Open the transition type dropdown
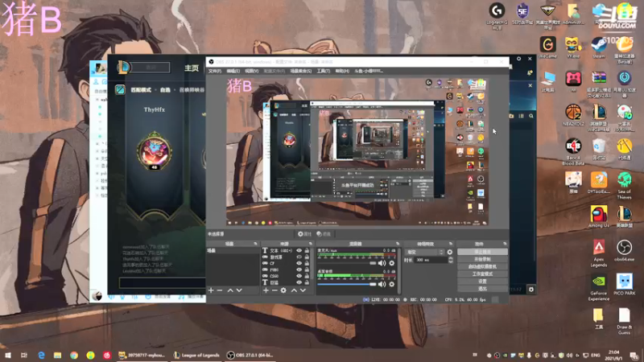 tap(424, 252)
